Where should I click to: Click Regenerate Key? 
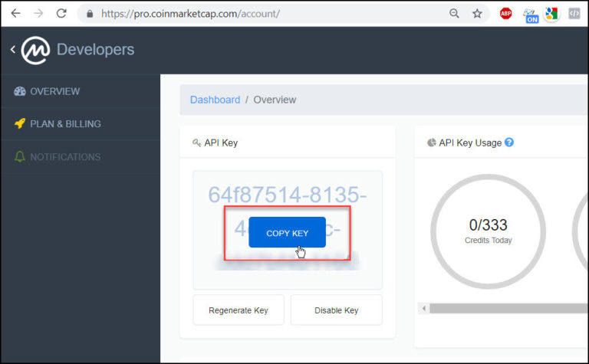[239, 310]
